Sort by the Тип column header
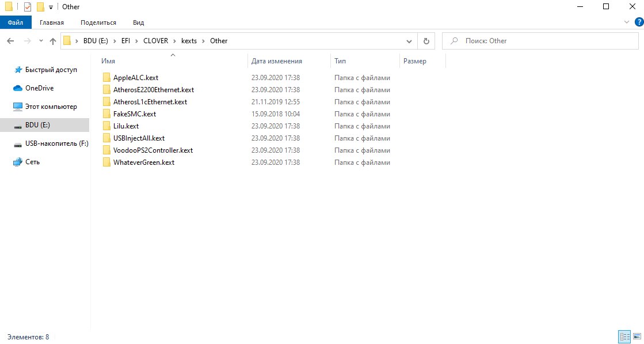This screenshot has width=644, height=344. click(340, 61)
